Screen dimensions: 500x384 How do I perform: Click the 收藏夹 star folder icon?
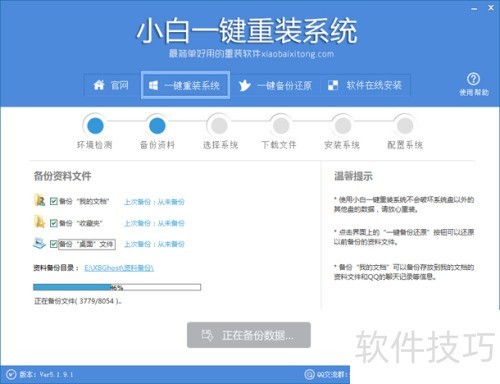coord(40,222)
